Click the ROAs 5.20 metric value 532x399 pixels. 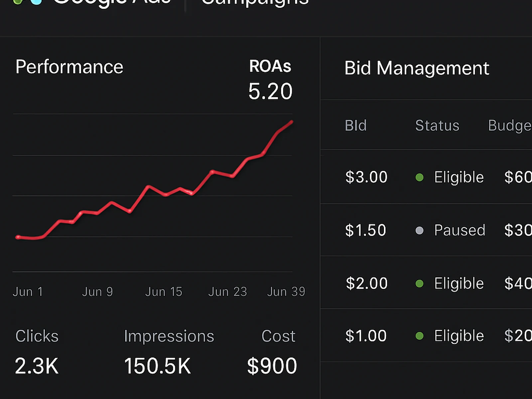[x=270, y=91]
